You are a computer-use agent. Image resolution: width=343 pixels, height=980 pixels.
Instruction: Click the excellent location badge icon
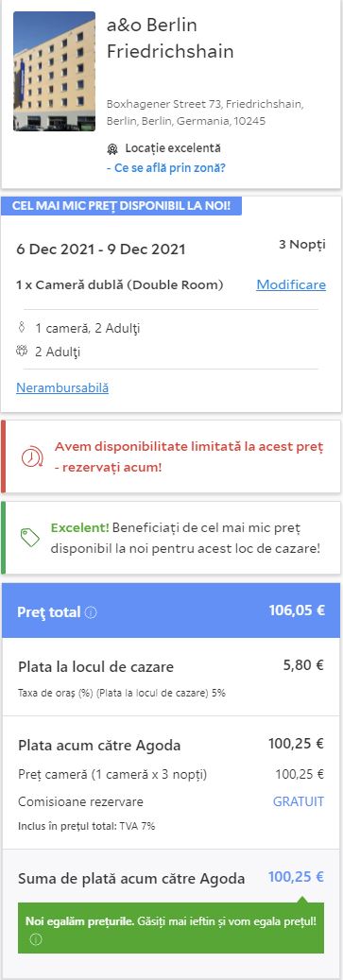click(111, 148)
